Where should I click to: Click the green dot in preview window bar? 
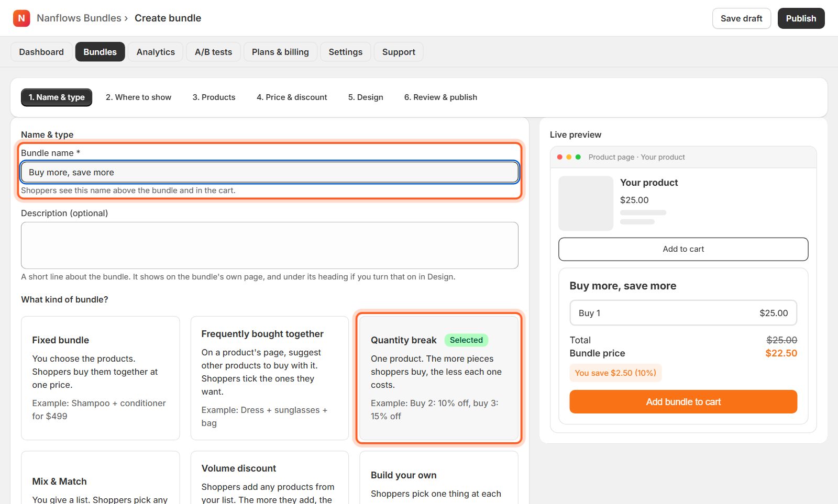pyautogui.click(x=578, y=157)
